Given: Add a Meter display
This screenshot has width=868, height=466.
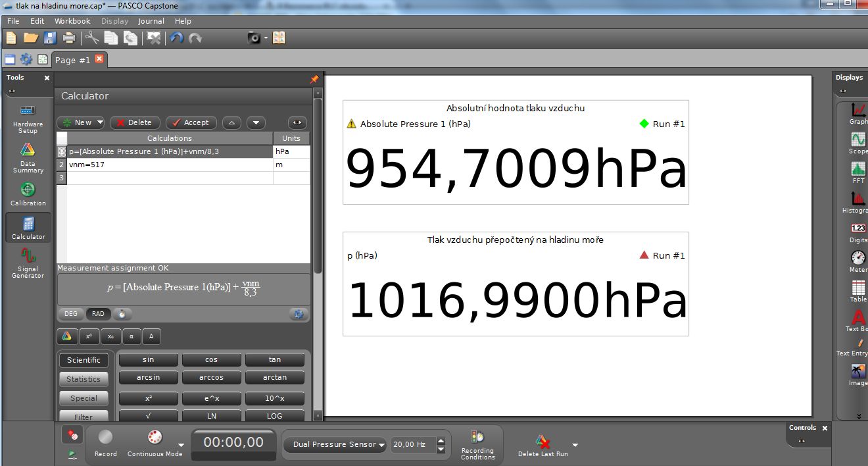Looking at the screenshot, I should [x=858, y=261].
